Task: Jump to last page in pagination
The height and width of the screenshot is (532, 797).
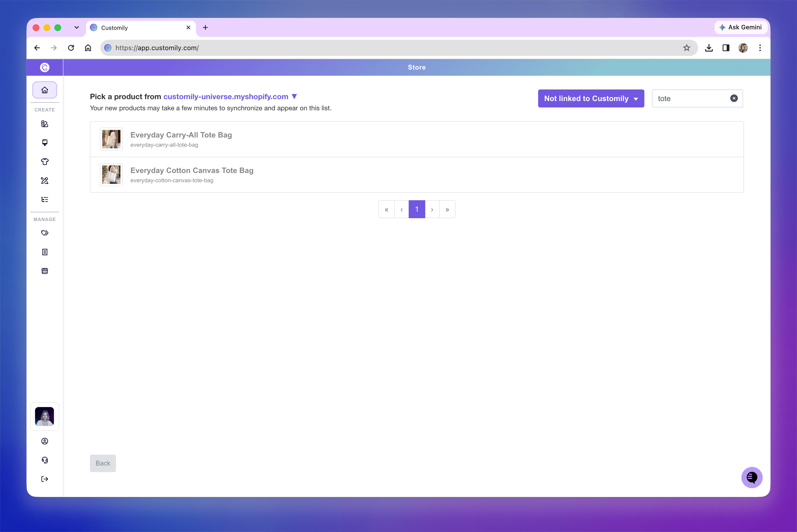Action: click(447, 209)
